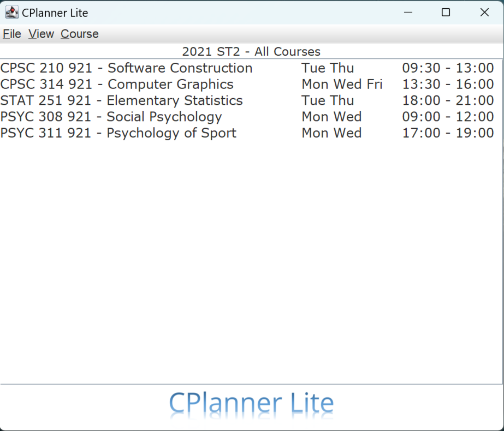
Task: Minimize the CPlanner Lite window
Action: (x=408, y=13)
